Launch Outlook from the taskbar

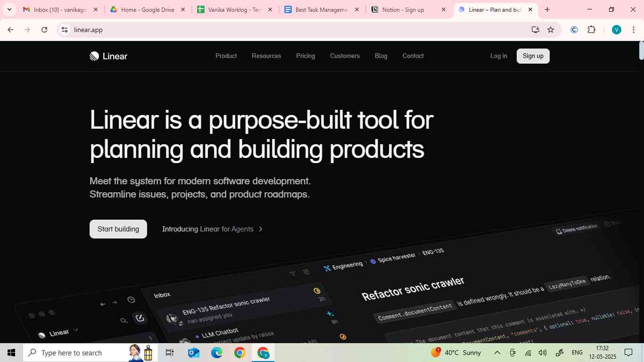pyautogui.click(x=194, y=353)
